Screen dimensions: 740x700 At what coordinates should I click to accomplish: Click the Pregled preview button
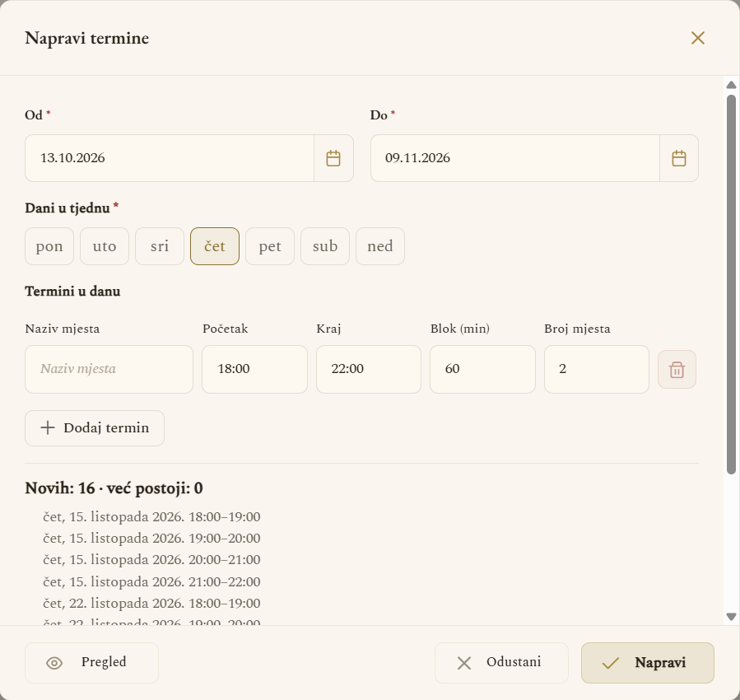pos(91,663)
